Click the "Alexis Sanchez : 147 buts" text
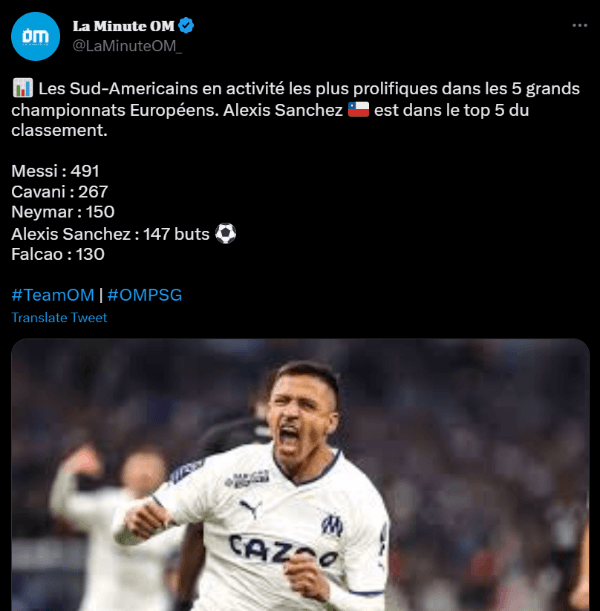 (110, 234)
